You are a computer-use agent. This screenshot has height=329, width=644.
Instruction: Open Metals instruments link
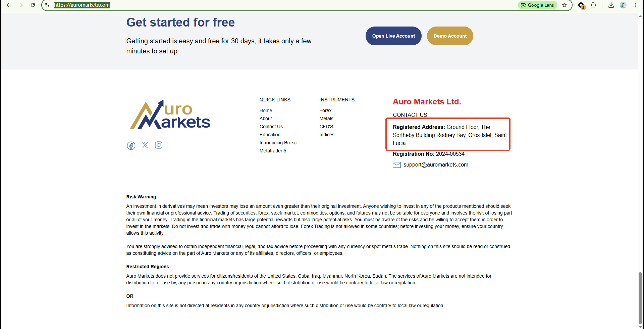pyautogui.click(x=326, y=119)
